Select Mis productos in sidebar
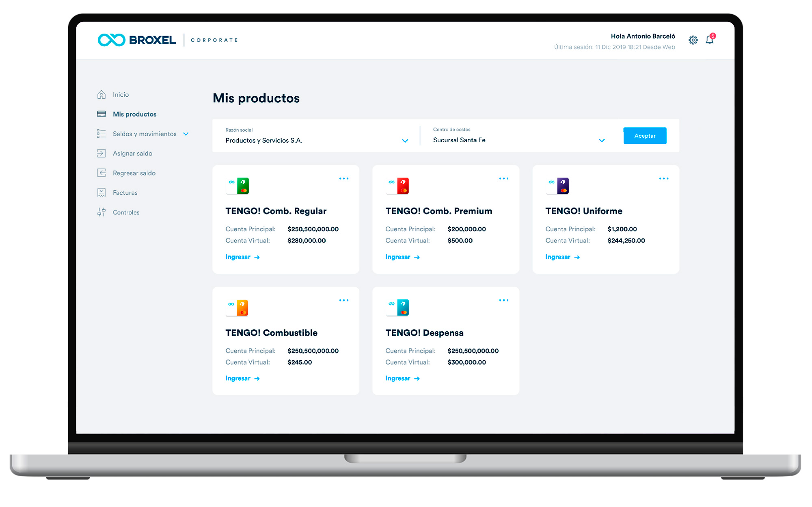This screenshot has width=812, height=507. (x=134, y=114)
